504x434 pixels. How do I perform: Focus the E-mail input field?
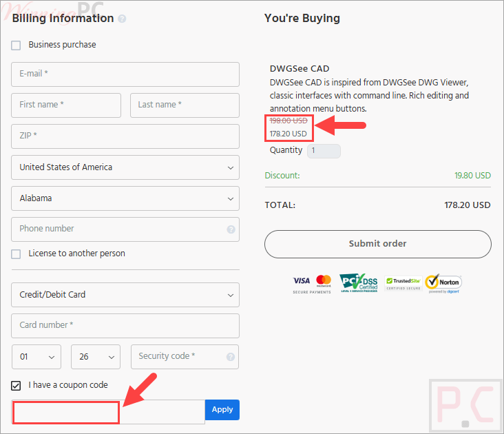(x=125, y=74)
